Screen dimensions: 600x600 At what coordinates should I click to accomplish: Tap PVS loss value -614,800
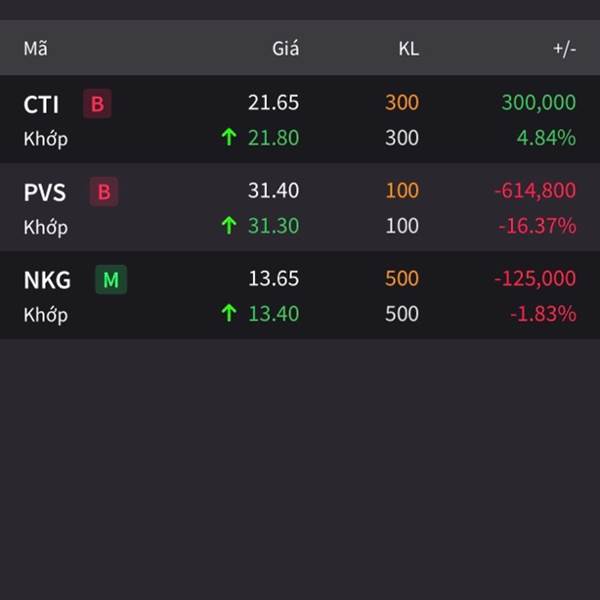[535, 191]
